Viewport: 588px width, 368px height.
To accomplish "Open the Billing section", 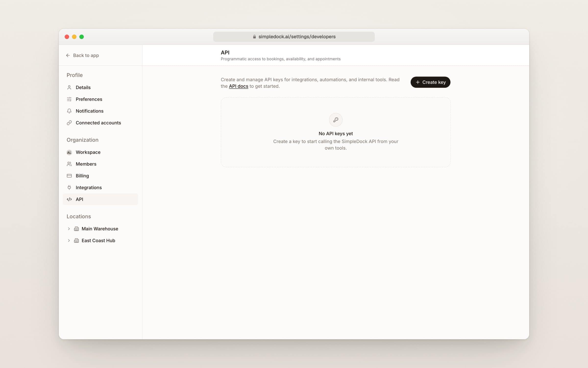I will coord(100,176).
